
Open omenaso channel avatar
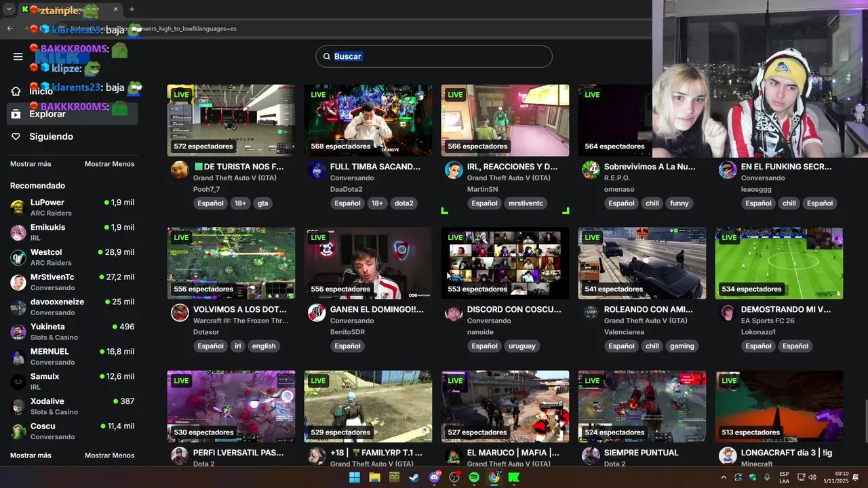click(591, 170)
